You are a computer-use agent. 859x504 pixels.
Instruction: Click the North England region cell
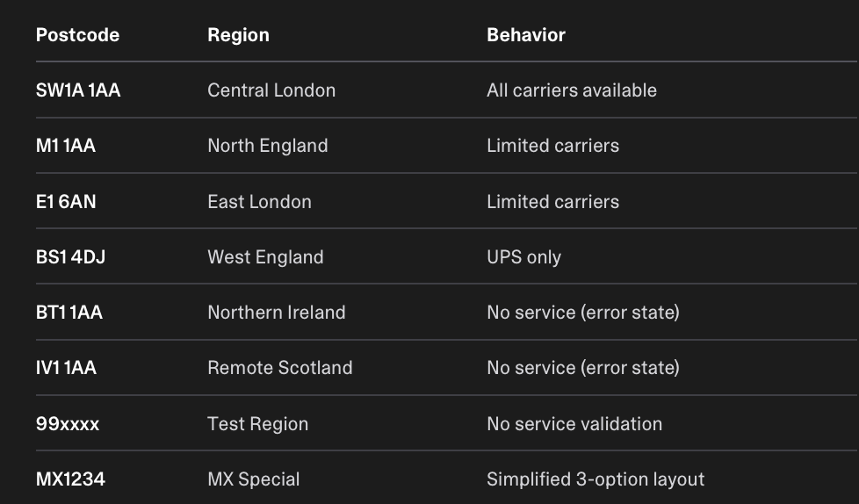click(x=267, y=146)
